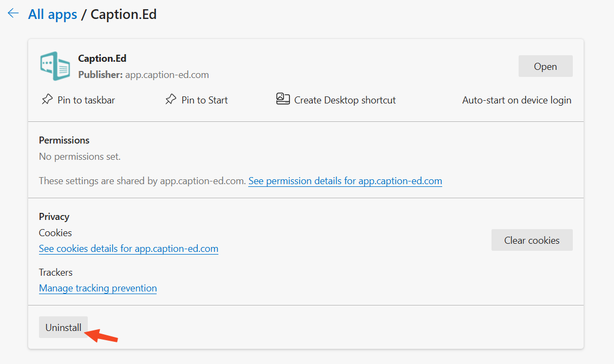This screenshot has height=364, width=614.
Task: Open the All apps breadcrumb link
Action: [53, 14]
